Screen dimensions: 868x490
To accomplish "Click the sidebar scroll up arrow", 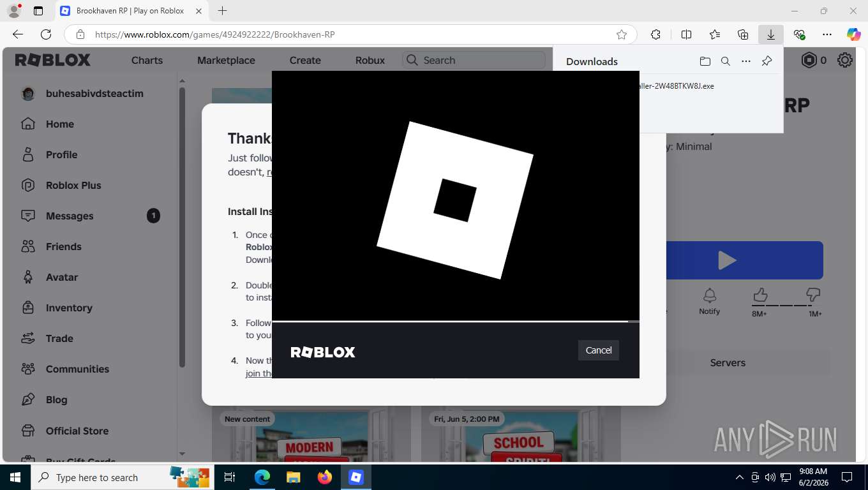I will [182, 80].
